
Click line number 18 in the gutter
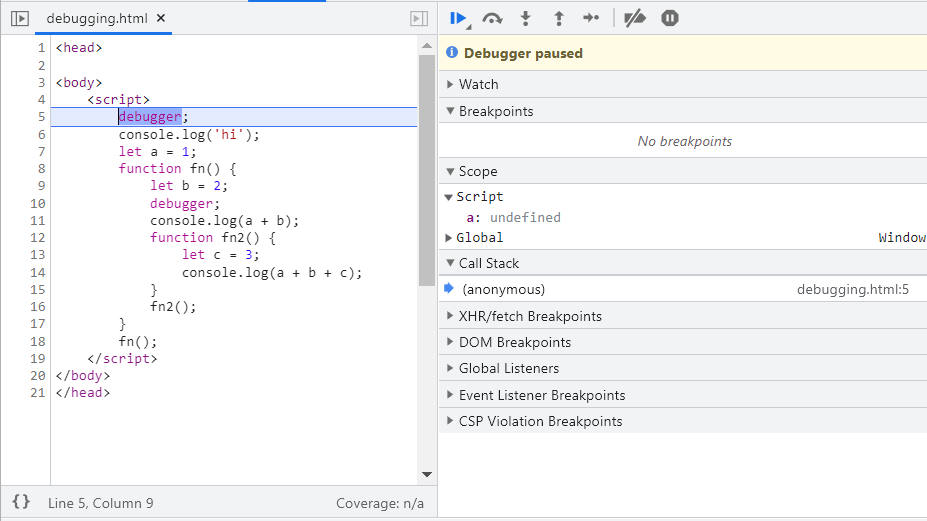pyautogui.click(x=38, y=342)
